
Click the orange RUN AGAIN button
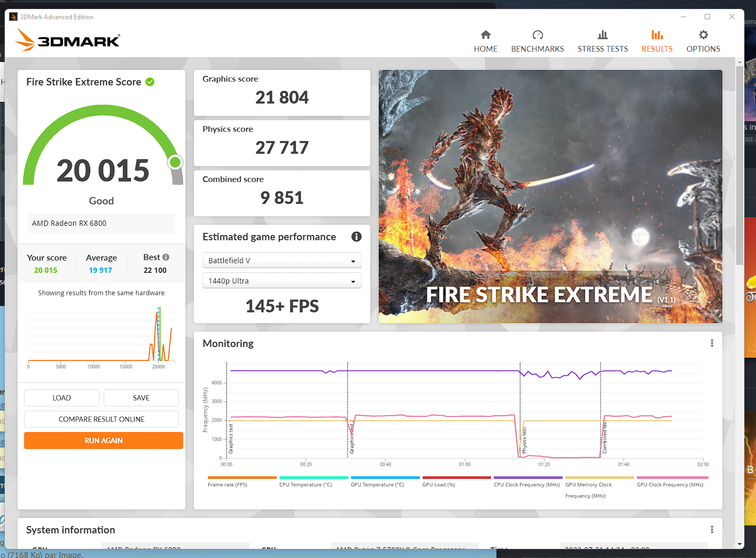point(104,441)
